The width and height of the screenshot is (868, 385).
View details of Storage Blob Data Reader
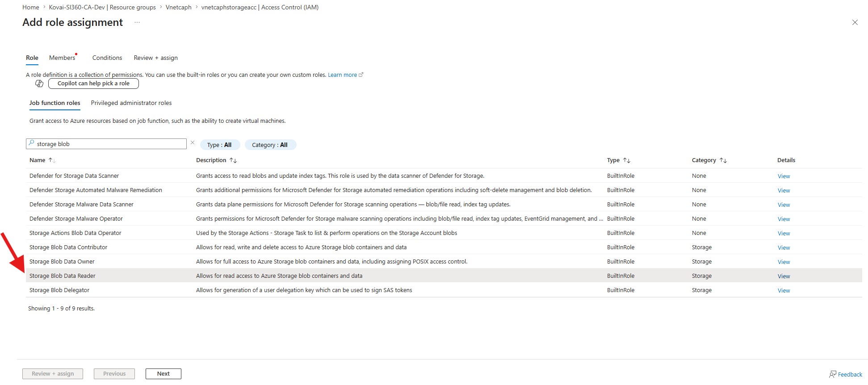(784, 276)
